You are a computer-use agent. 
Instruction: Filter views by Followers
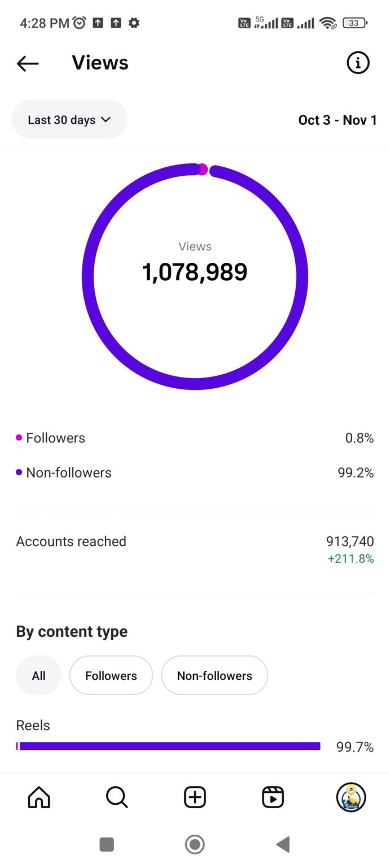click(x=111, y=675)
